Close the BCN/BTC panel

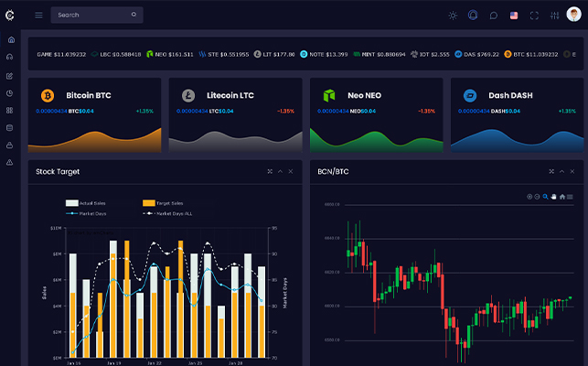click(572, 171)
